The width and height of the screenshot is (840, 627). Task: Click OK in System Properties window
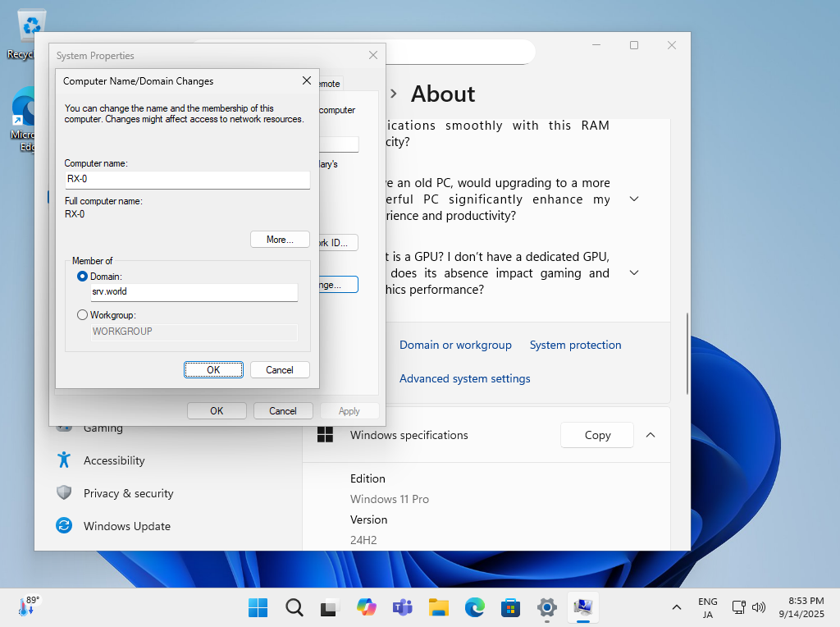(x=217, y=411)
